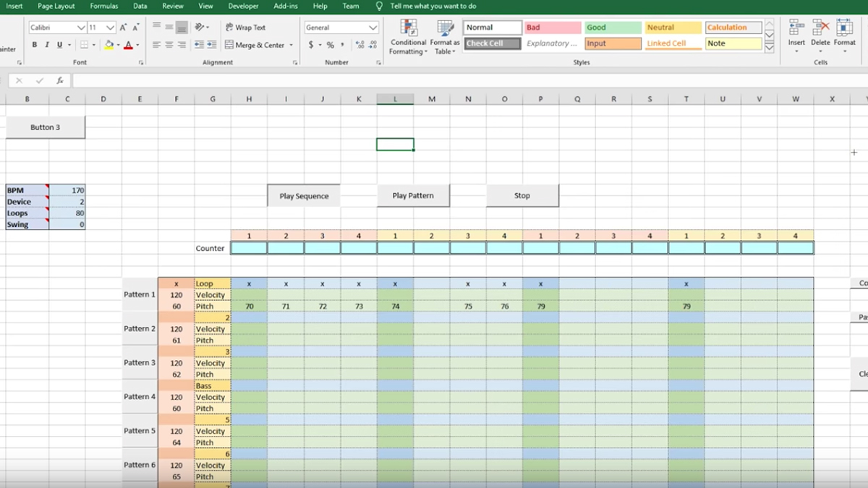Screen dimensions: 868x488
Task: Click the increase font size icon
Action: pos(124,27)
